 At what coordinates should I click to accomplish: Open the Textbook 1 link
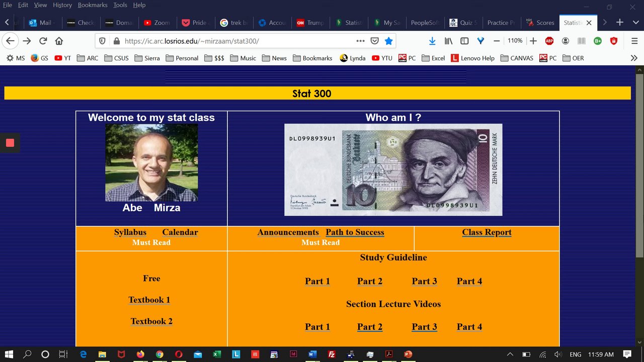(149, 300)
